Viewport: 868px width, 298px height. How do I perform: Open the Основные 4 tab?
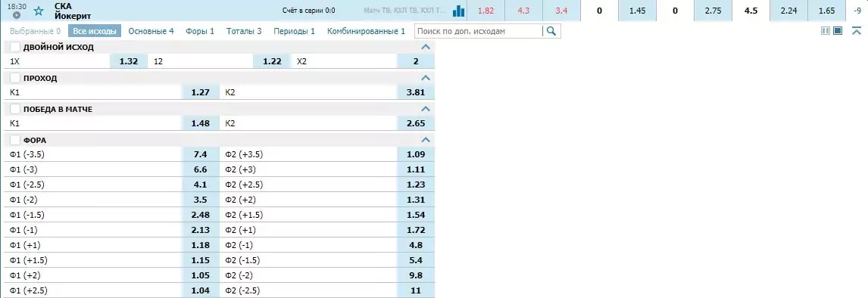tap(151, 31)
